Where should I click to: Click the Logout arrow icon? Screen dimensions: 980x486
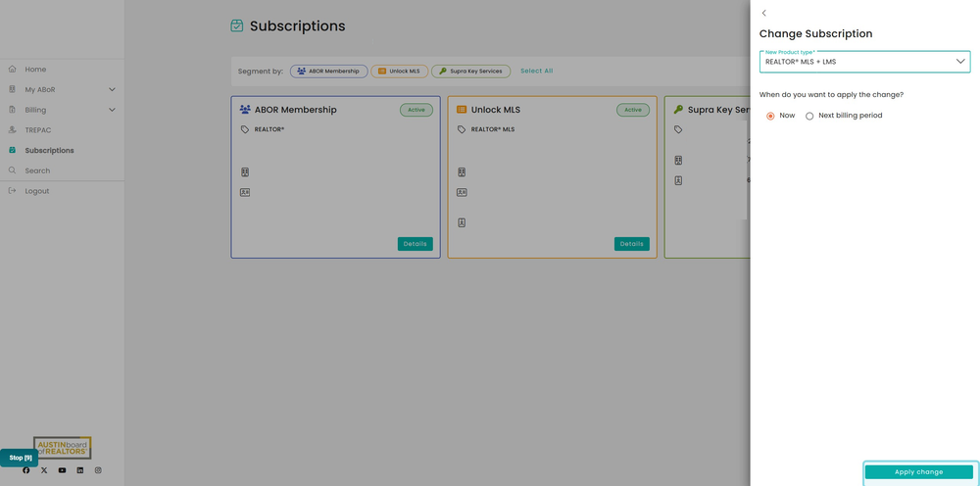point(13,190)
